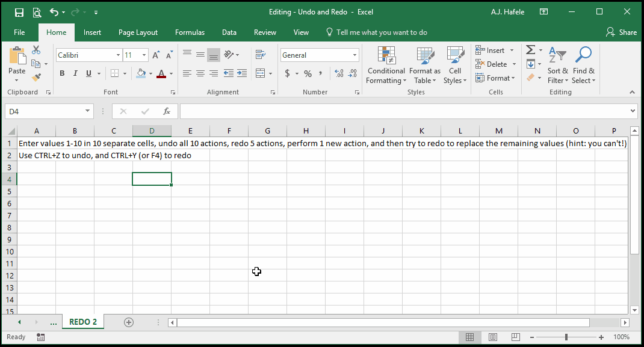Click the zoom slider handle
The image size is (644, 347).
[566, 337]
